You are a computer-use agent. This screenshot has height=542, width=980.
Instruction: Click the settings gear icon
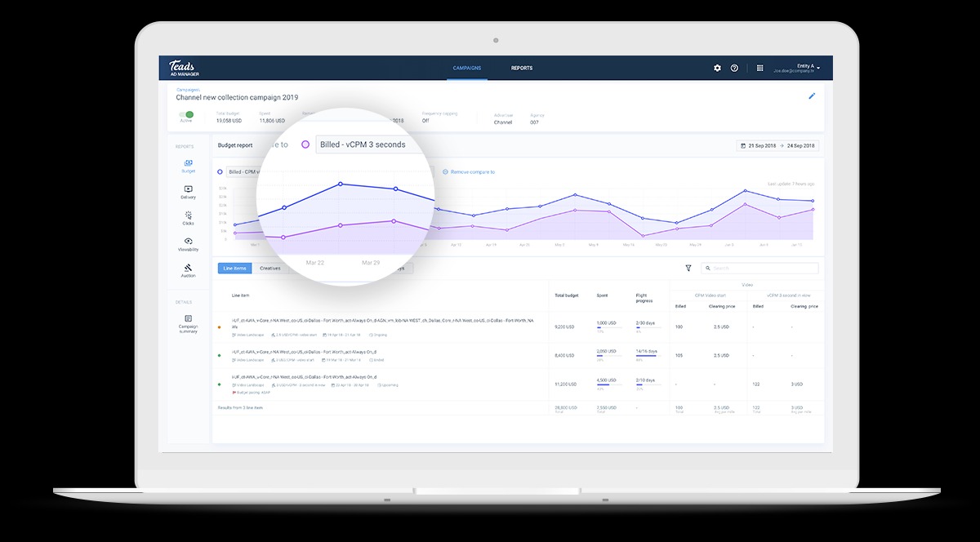717,68
